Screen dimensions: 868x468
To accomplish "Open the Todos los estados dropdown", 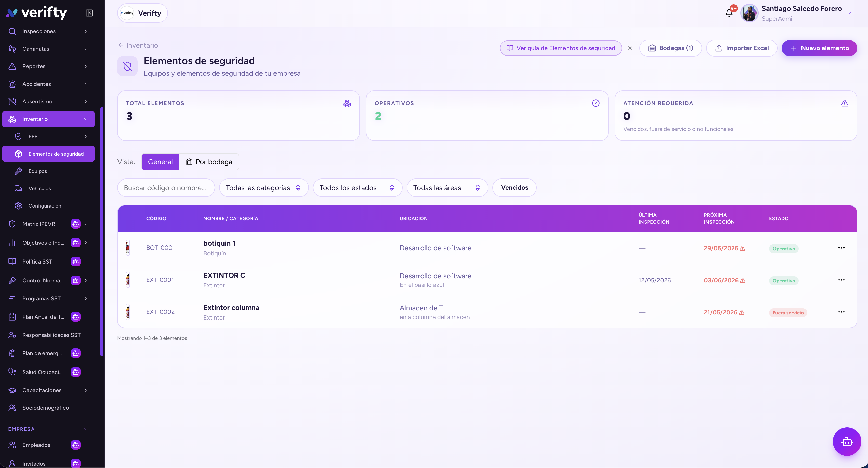I will [358, 188].
